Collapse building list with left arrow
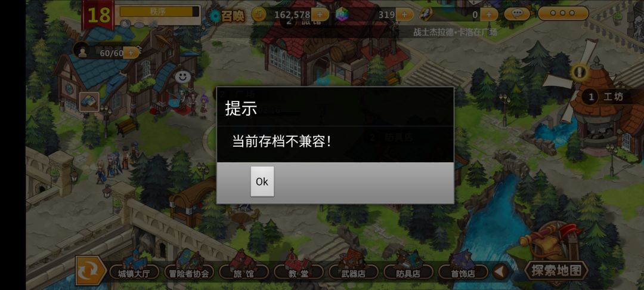The width and height of the screenshot is (644, 290). [x=500, y=272]
